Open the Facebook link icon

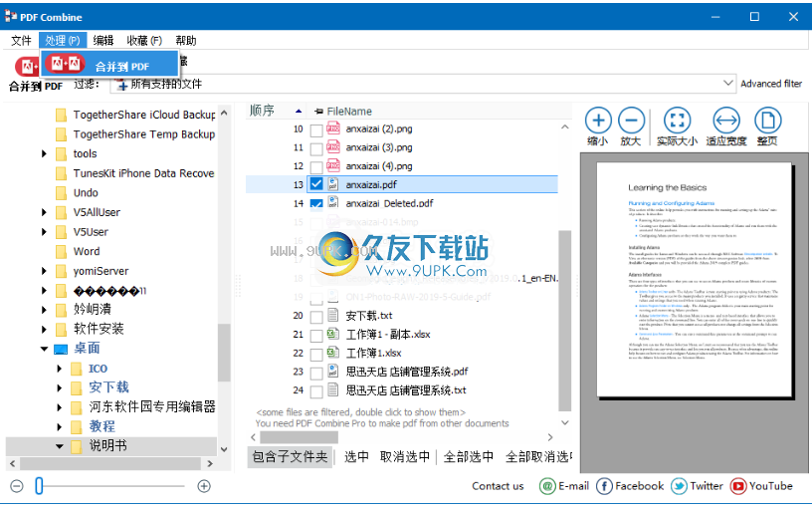coord(604,486)
